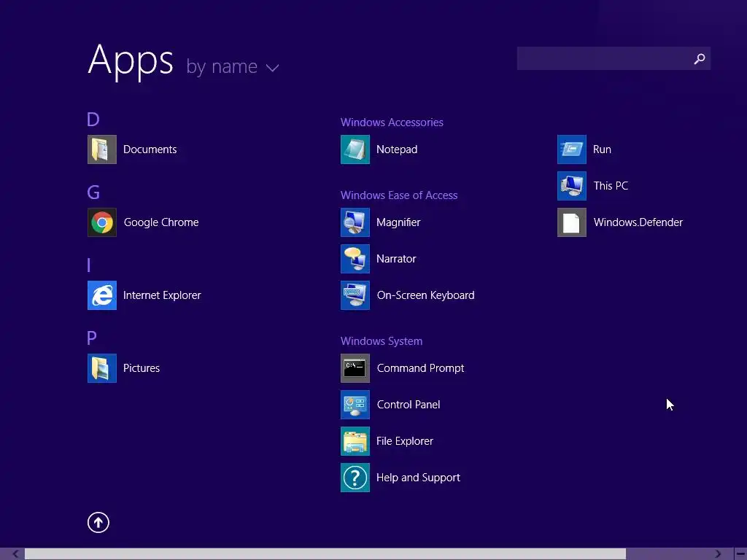Launch the Command Prompt icon
The width and height of the screenshot is (747, 560).
355,368
